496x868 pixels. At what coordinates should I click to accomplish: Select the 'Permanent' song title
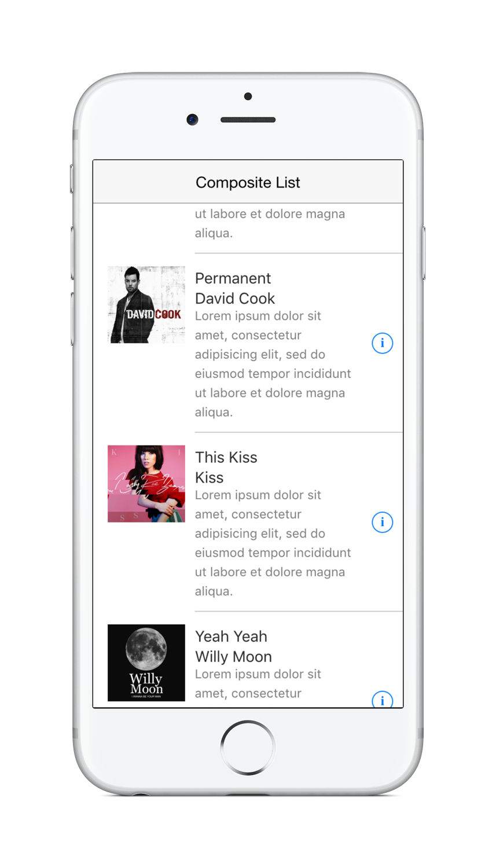[x=233, y=278]
